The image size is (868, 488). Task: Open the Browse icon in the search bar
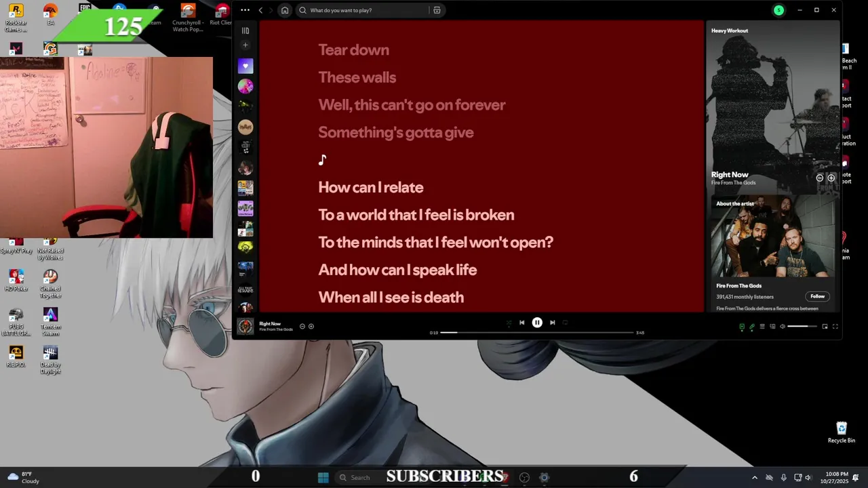437,10
